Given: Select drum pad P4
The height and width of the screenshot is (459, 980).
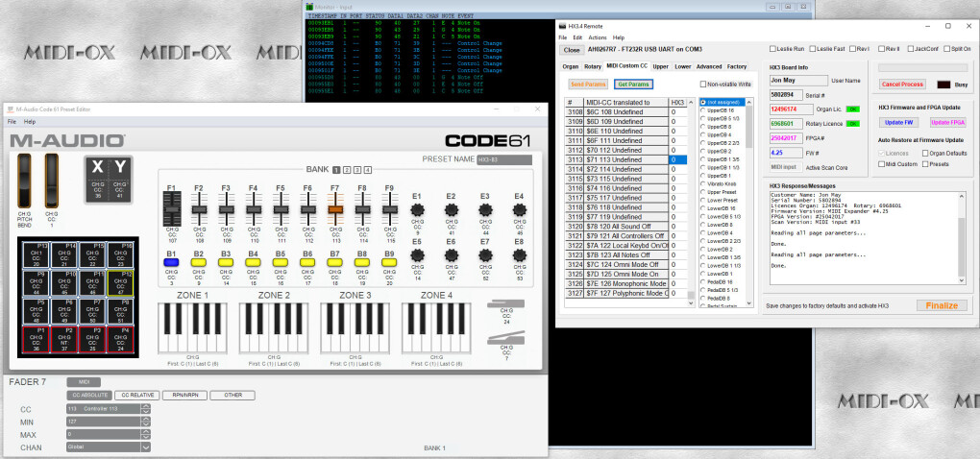Looking at the screenshot, I should point(120,339).
